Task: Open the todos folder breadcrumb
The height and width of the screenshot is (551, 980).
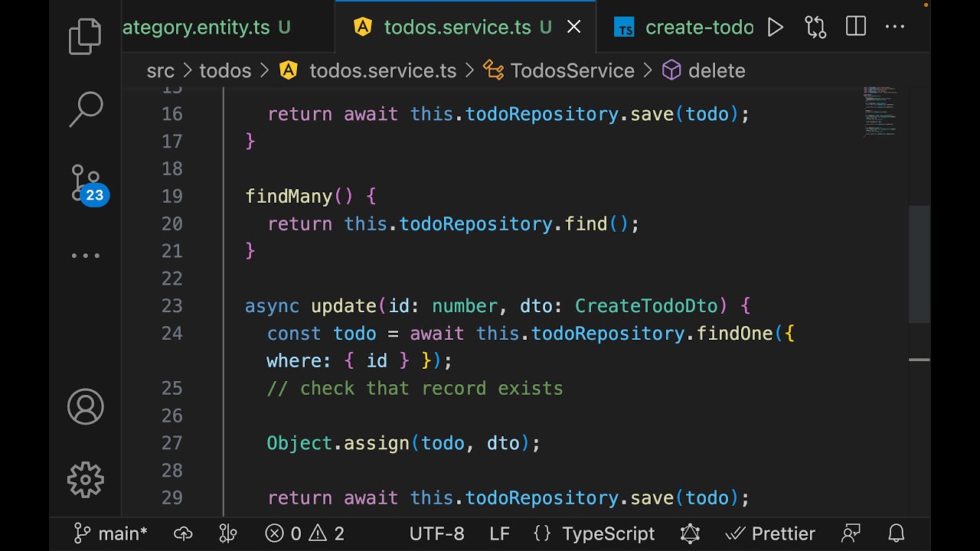Action: click(225, 71)
